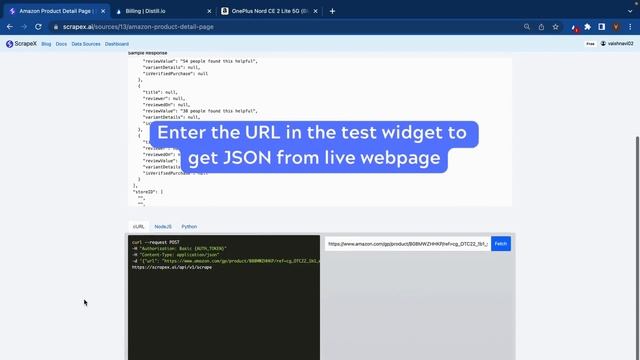
Task: Click the zoom magnifier icon in the address bar
Action: point(527,27)
